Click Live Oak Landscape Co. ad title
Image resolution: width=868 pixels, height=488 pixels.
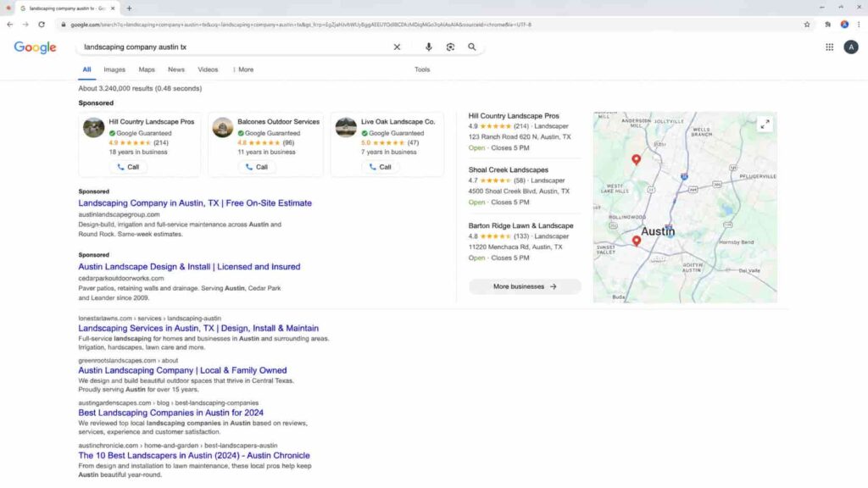click(x=398, y=122)
